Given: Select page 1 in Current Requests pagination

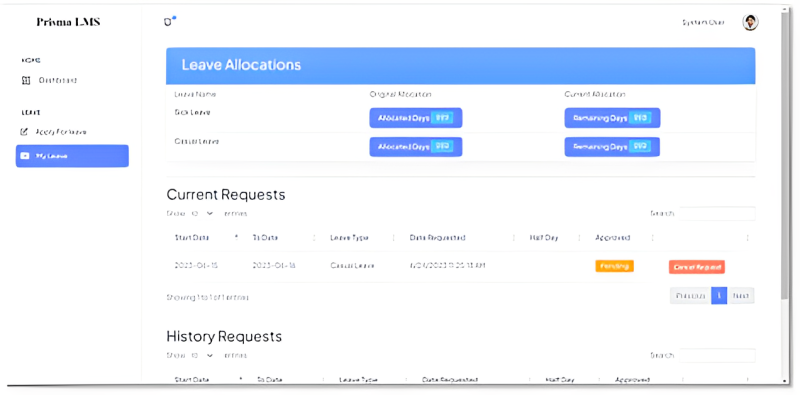Looking at the screenshot, I should click(x=719, y=296).
